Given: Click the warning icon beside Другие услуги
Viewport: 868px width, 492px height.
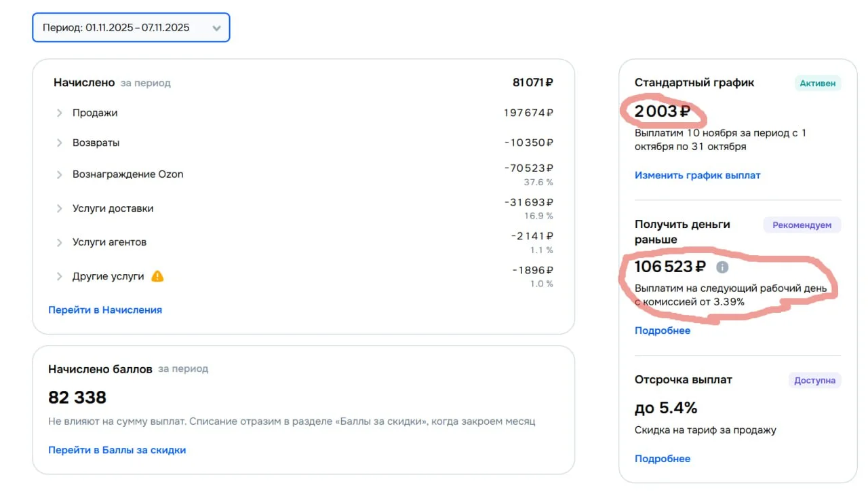Looking at the screenshot, I should [x=157, y=276].
